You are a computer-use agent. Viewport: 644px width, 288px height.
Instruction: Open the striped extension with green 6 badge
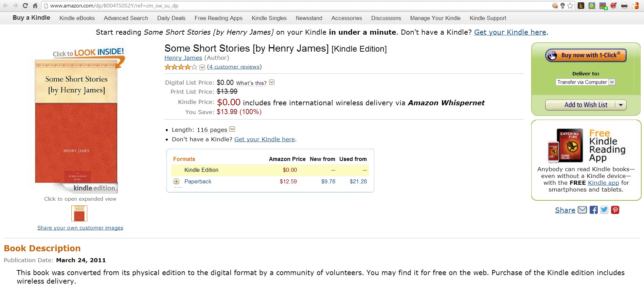click(603, 6)
